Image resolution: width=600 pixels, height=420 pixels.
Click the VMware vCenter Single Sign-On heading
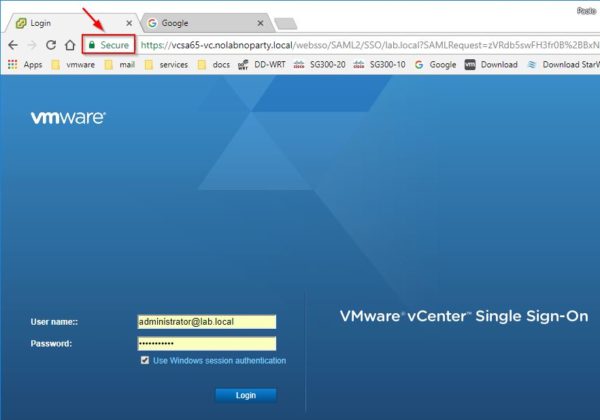pos(464,316)
